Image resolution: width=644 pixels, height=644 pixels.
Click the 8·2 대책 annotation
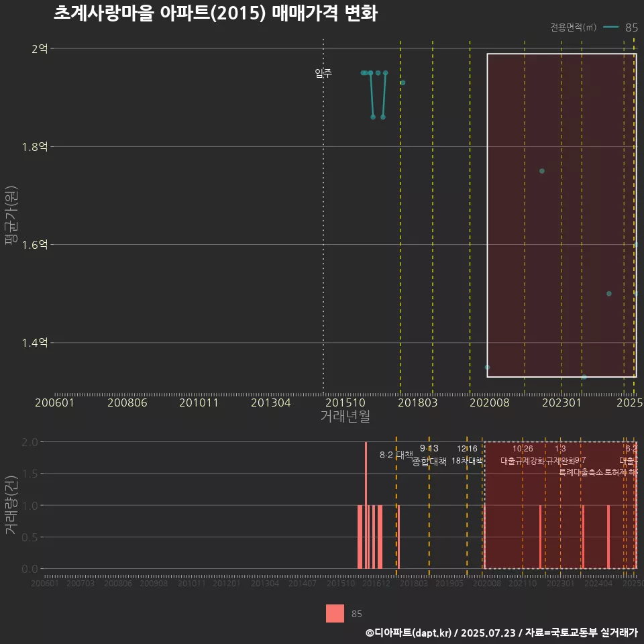[396, 455]
